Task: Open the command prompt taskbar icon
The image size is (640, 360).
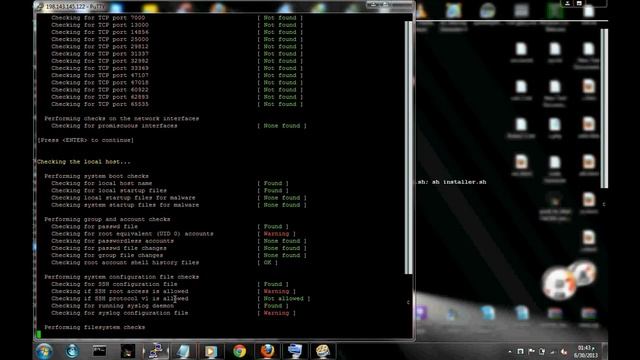Action: [99, 351]
